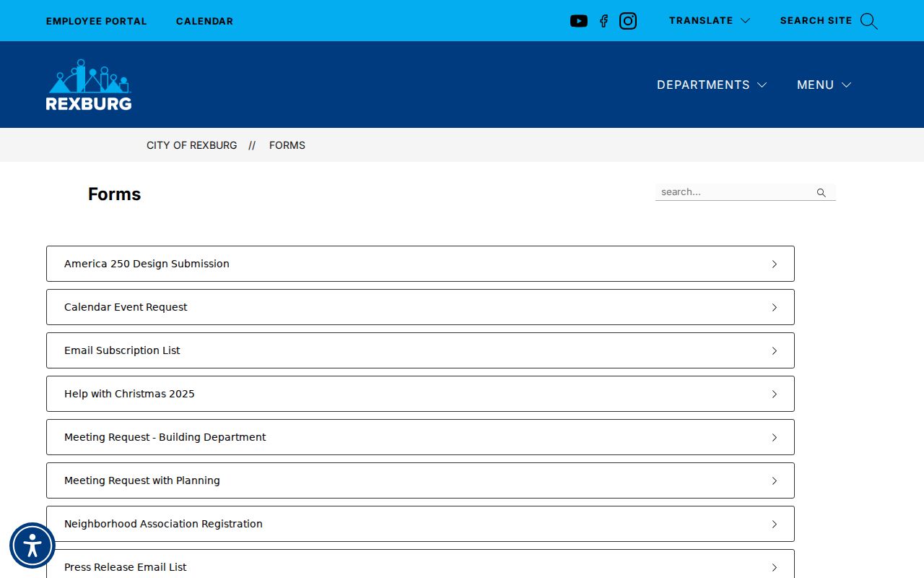Go to City of Rexburg breadcrumb
Viewport: 924px width, 578px height.
click(192, 145)
